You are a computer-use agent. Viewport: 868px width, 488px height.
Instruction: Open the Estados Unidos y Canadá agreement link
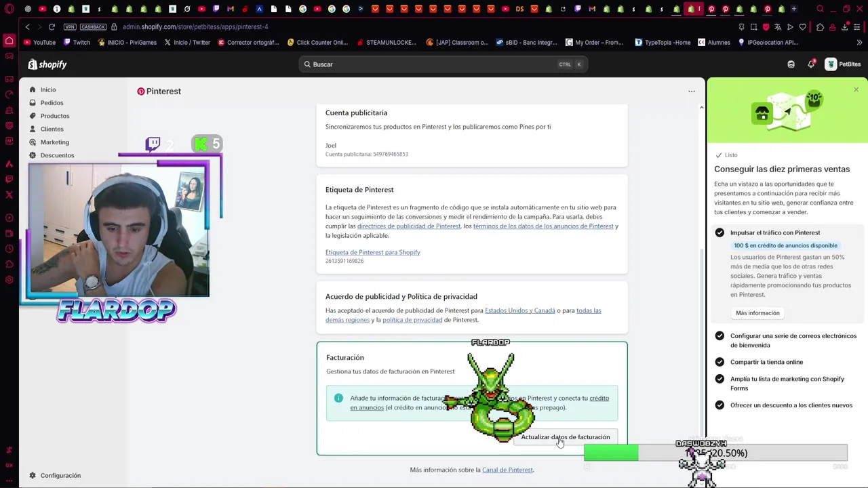pos(520,310)
